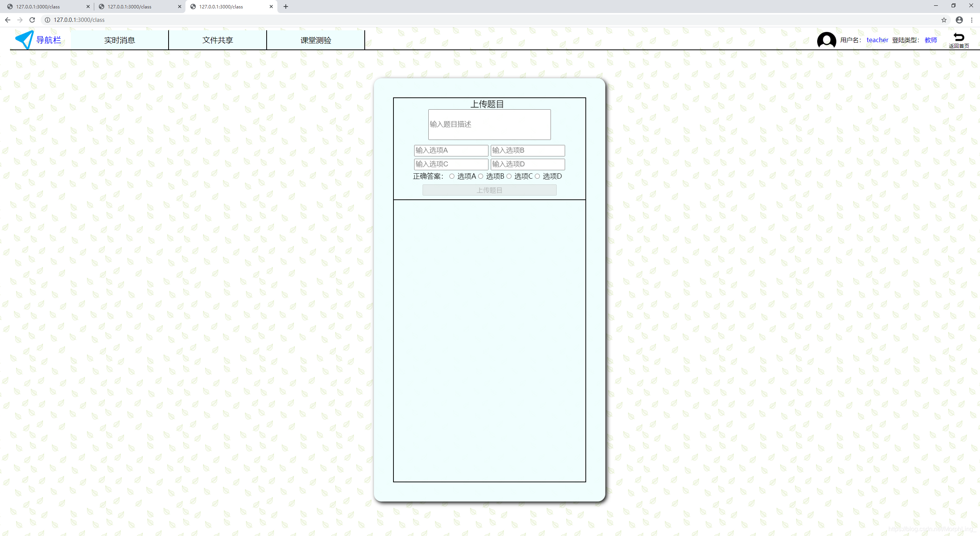This screenshot has height=536, width=980.
Task: Click the site info icon in address bar
Action: coord(48,20)
